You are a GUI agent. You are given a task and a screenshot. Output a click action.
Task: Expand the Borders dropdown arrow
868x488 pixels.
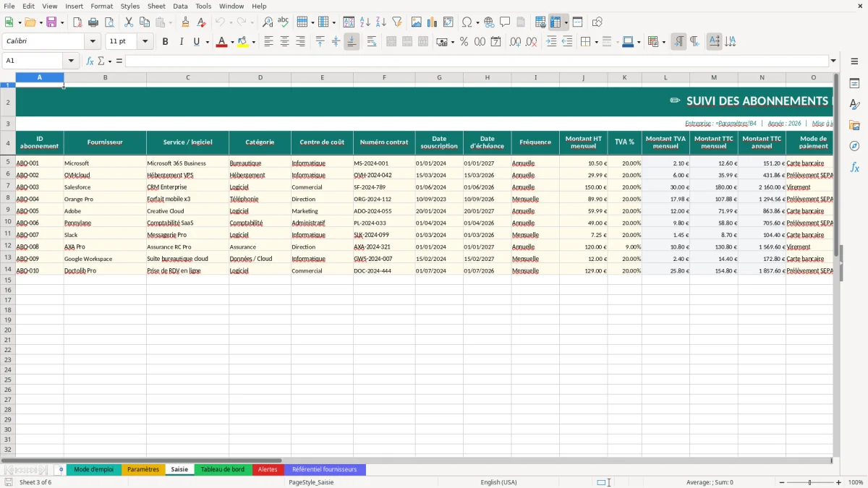(x=596, y=42)
